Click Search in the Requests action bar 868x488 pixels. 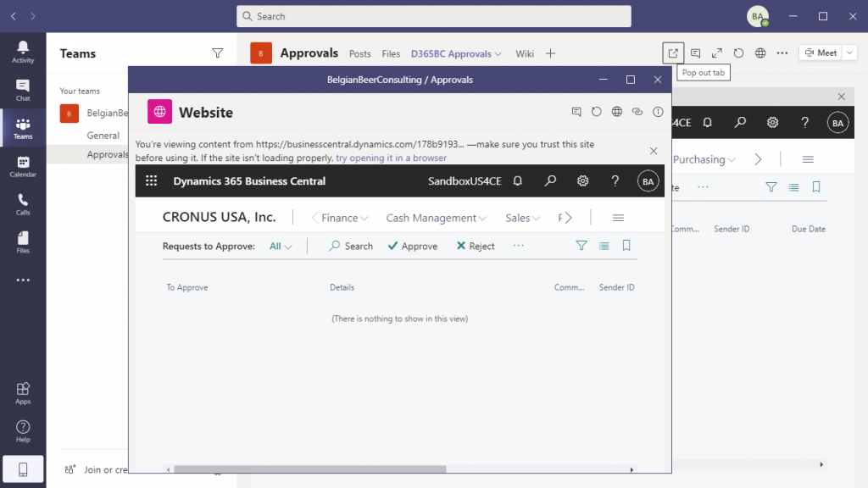click(351, 247)
